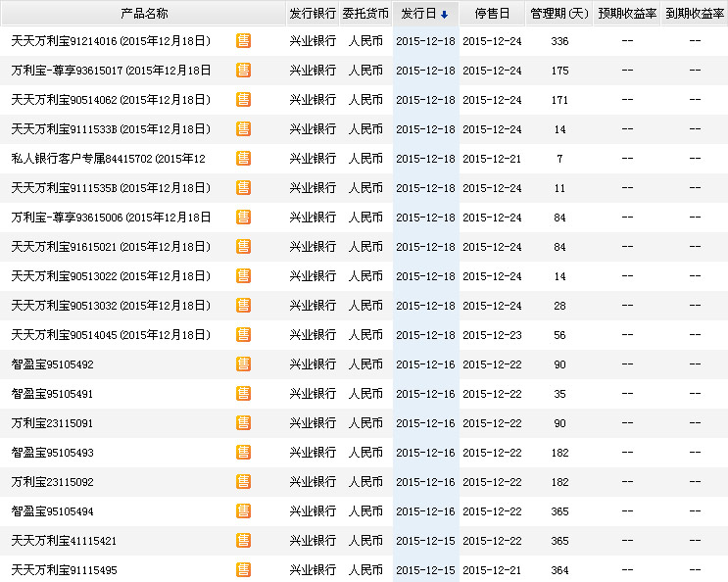Open product 天天万利宝90513032
This screenshot has height=582, width=728.
111,306
